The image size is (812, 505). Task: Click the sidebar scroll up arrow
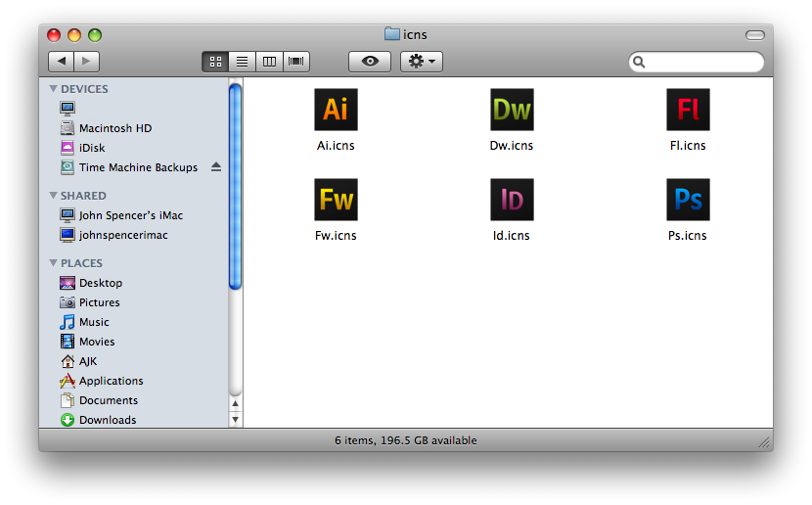[235, 403]
